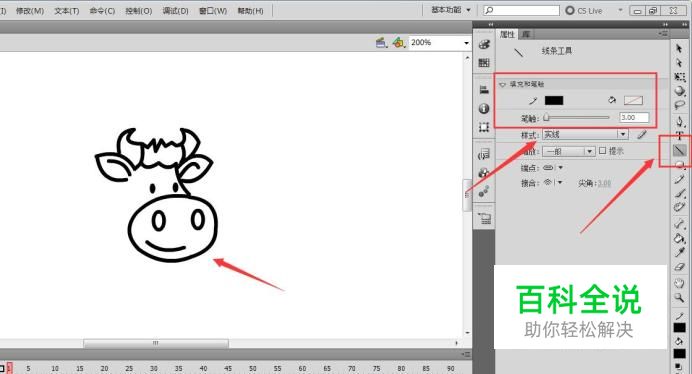Click the black stroke color swatch in Properties

click(554, 100)
